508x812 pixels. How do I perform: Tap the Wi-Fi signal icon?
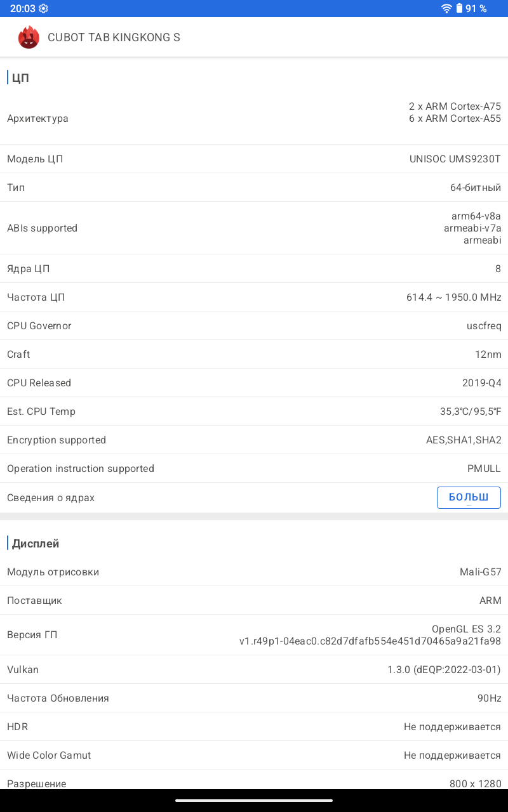point(446,8)
